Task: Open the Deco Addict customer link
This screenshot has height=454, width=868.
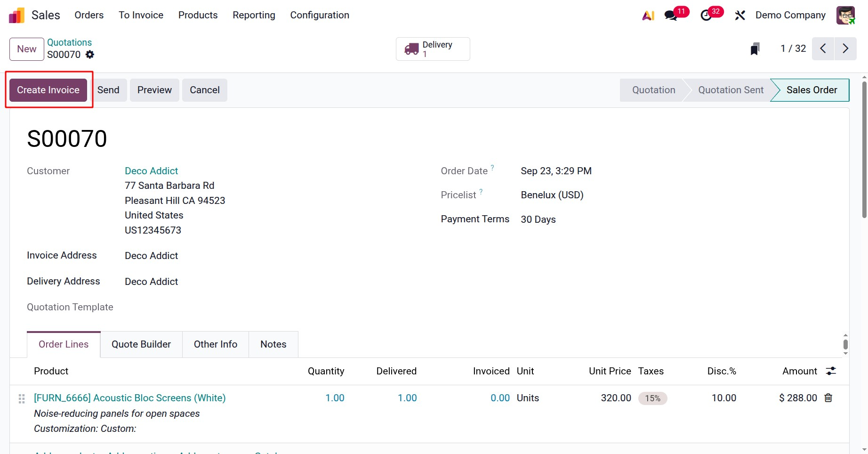Action: [x=151, y=171]
